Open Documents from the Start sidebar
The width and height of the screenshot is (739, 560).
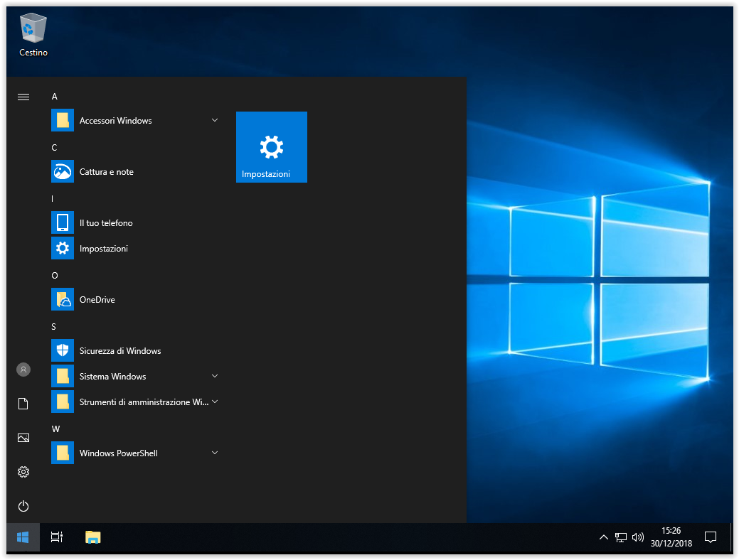coord(23,404)
